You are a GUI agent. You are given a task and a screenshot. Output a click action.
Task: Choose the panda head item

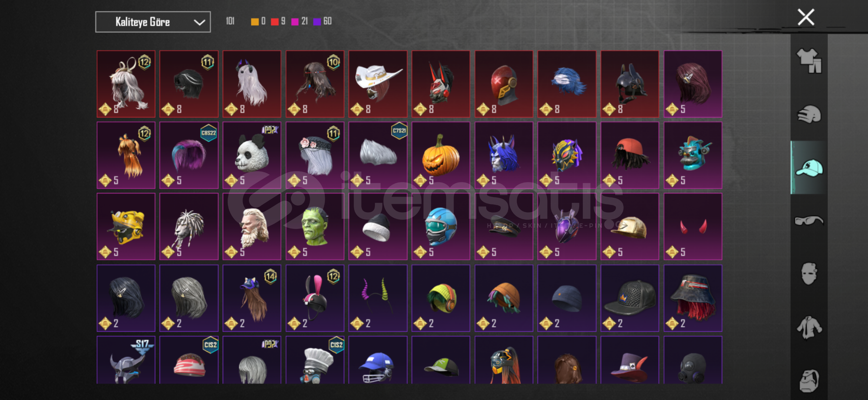pos(252,155)
